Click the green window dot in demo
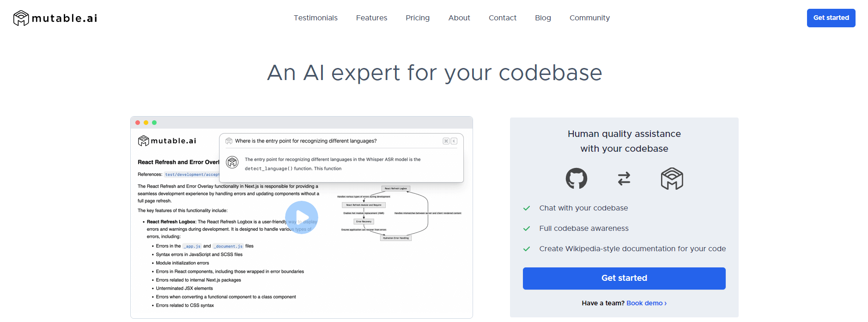 pos(154,123)
